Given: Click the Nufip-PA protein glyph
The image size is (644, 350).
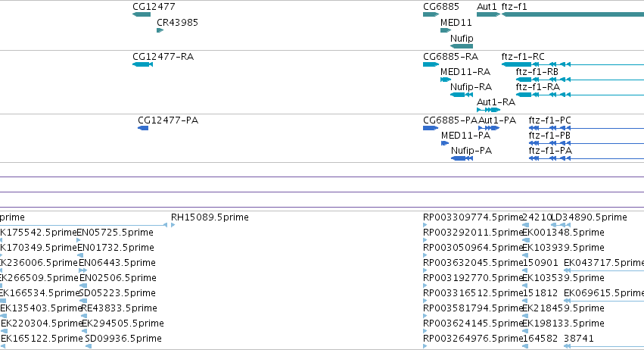Looking at the screenshot, I should coord(462,158).
